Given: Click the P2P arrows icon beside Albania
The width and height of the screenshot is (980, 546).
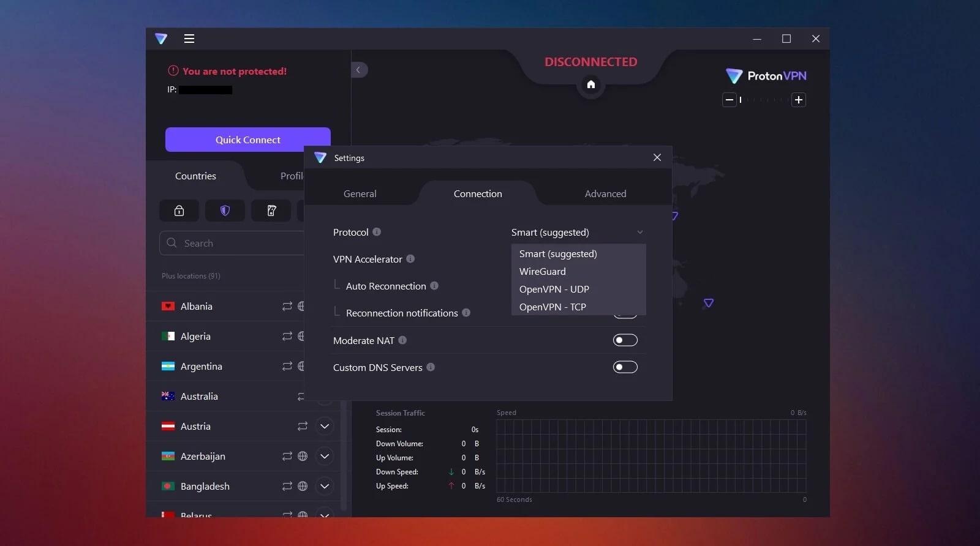Looking at the screenshot, I should click(287, 306).
